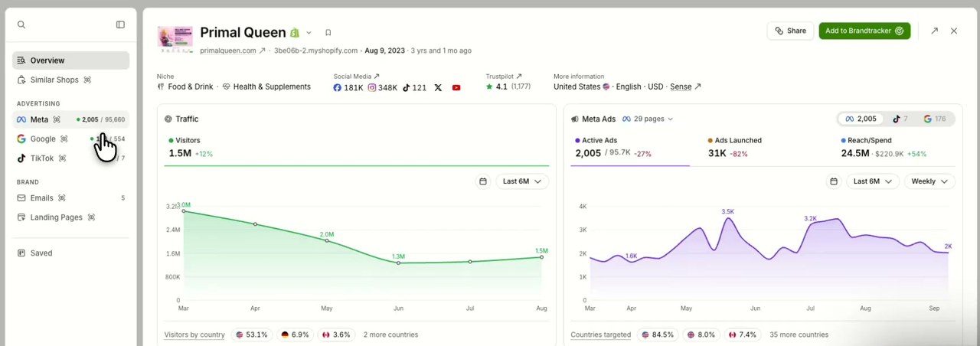Click the scan icon beside Similar Shops
This screenshot has height=346, width=980.
coord(87,80)
